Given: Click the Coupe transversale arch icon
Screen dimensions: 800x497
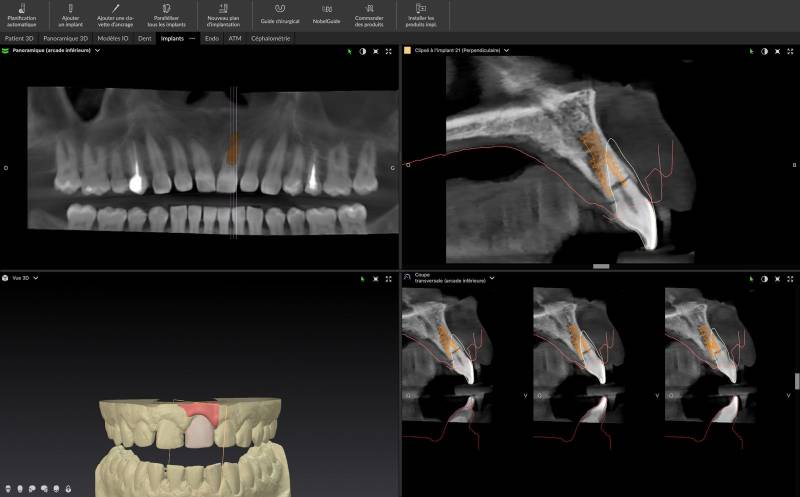Looking at the screenshot, I should click(x=407, y=277).
